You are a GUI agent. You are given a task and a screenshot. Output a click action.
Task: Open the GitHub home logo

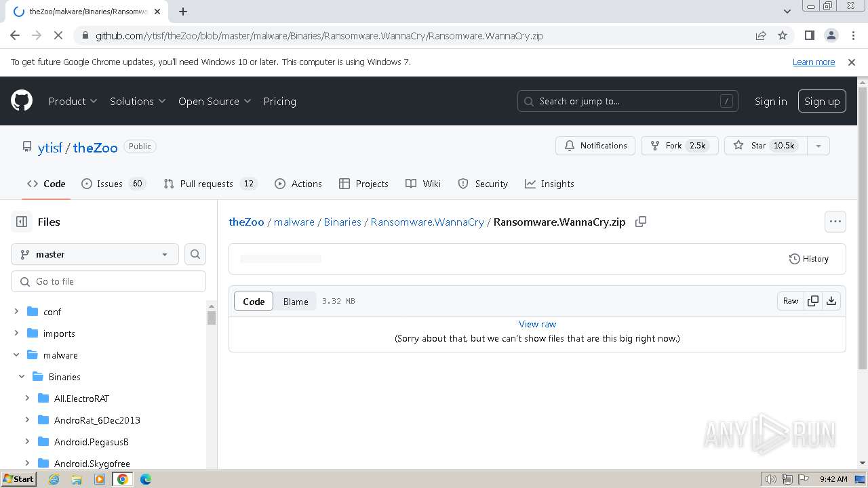tap(22, 101)
